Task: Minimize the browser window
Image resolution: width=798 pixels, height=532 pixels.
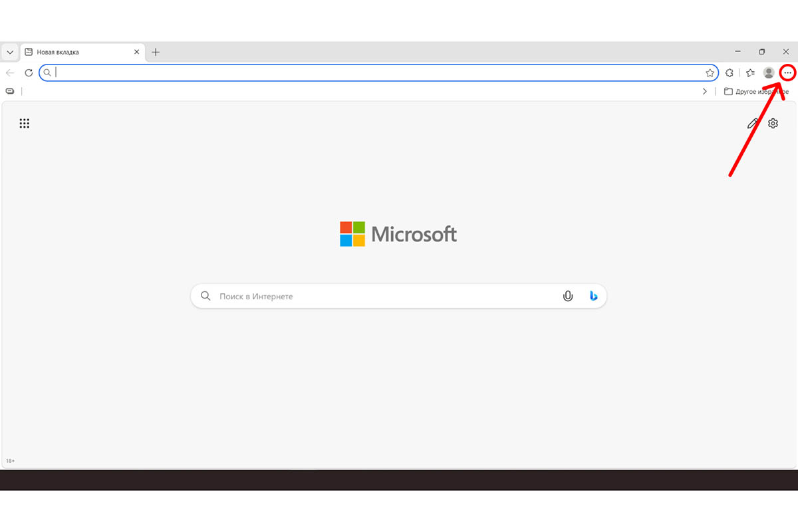Action: coord(738,51)
